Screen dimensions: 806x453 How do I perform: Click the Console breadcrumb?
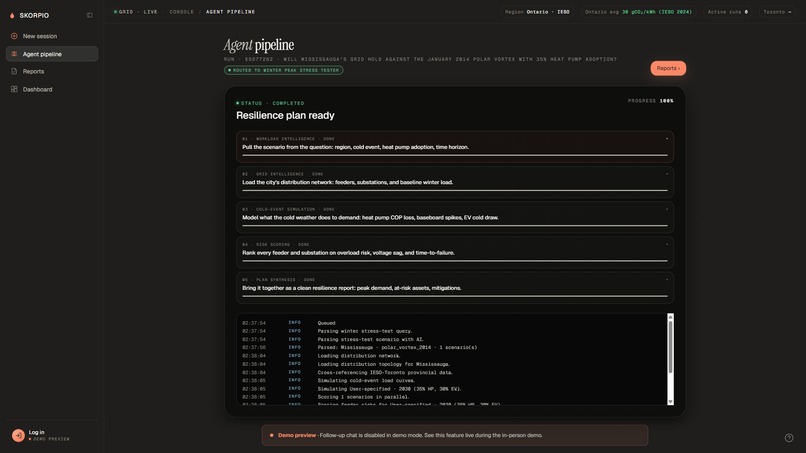pos(182,12)
